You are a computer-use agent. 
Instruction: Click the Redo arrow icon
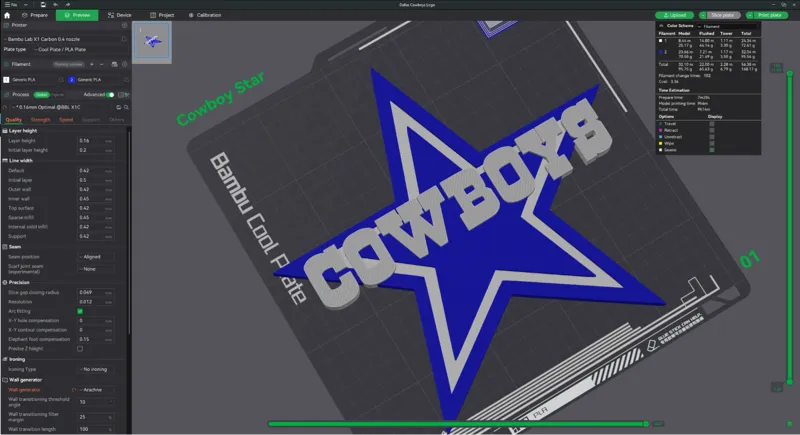point(67,5)
